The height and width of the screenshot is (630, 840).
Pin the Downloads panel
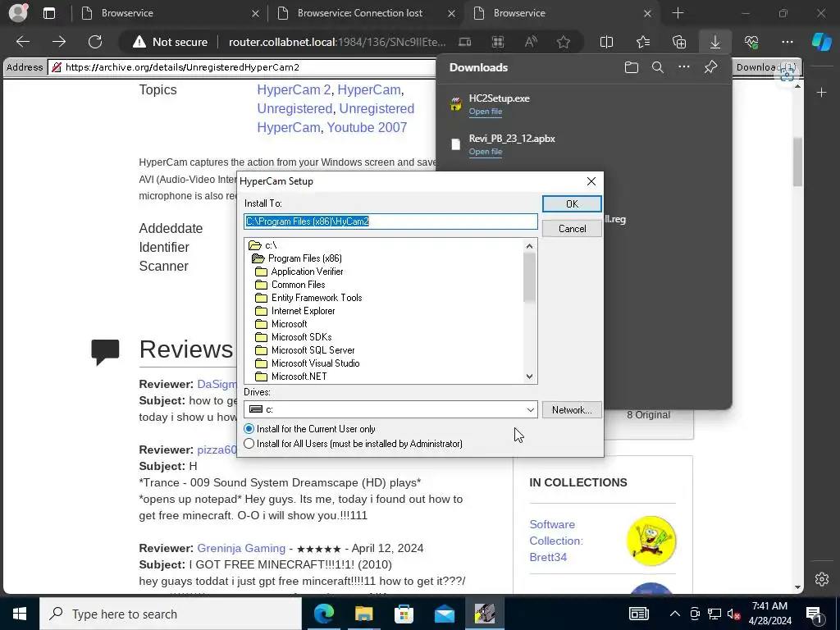pos(711,67)
